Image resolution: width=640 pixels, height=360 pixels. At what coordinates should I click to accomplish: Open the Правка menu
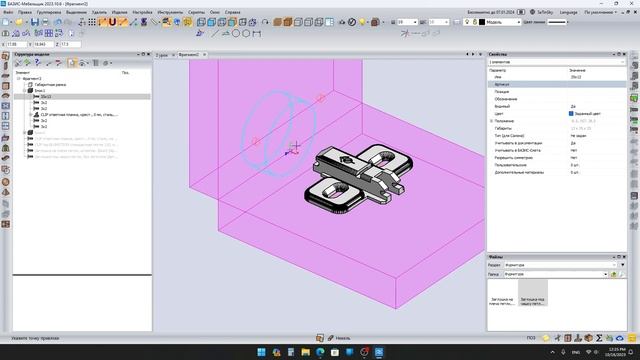click(25, 12)
